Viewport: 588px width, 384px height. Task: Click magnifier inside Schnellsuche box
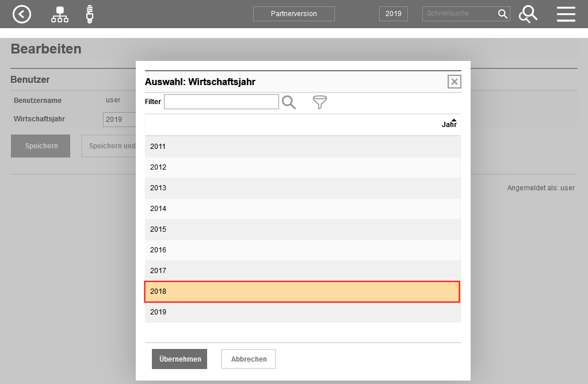pyautogui.click(x=502, y=14)
